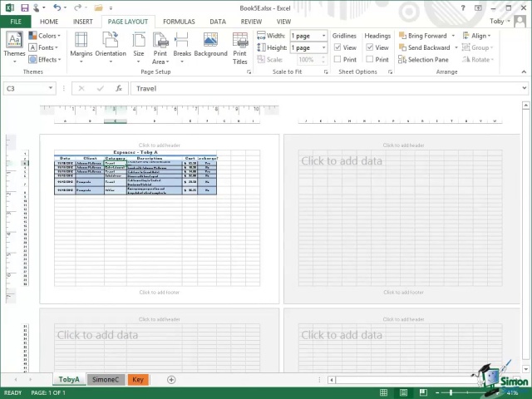
Task: Expand the formula bar
Action: click(525, 88)
